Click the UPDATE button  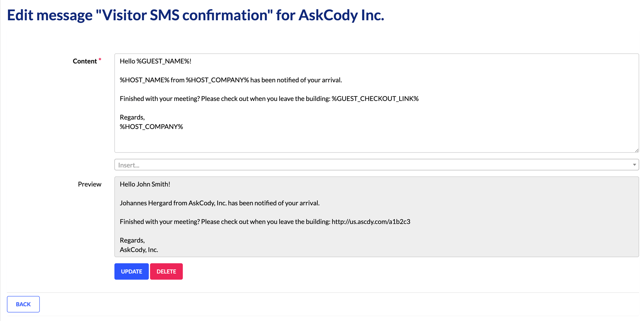131,271
